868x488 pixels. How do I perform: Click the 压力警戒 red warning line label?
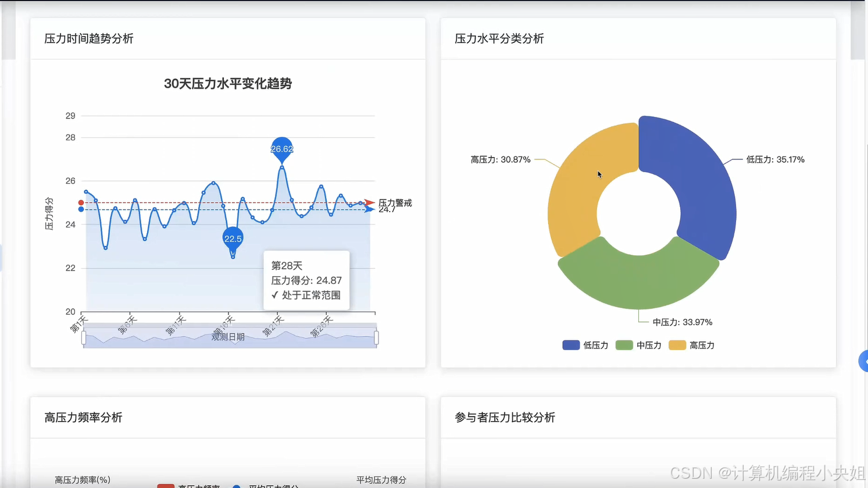395,202
